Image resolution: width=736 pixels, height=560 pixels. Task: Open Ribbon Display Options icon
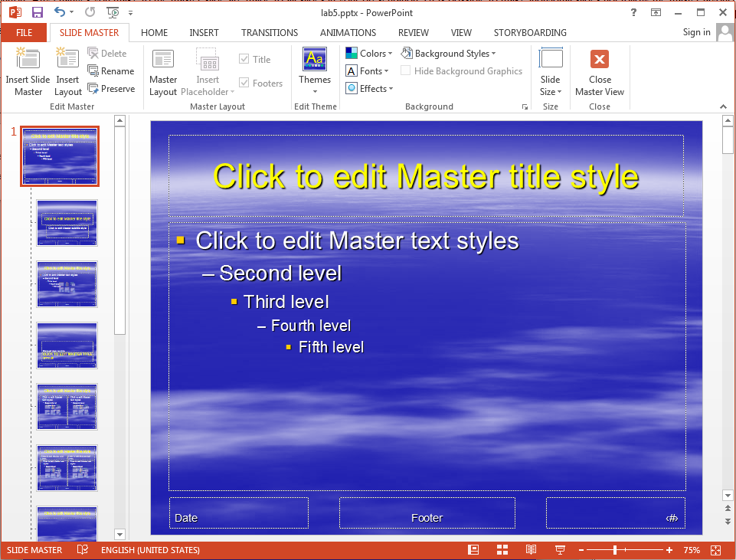pyautogui.click(x=656, y=13)
